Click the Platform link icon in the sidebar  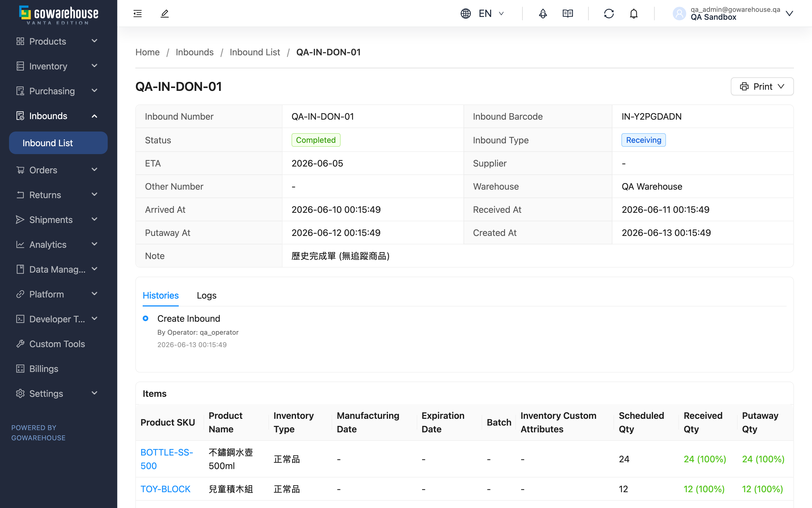[x=20, y=294]
